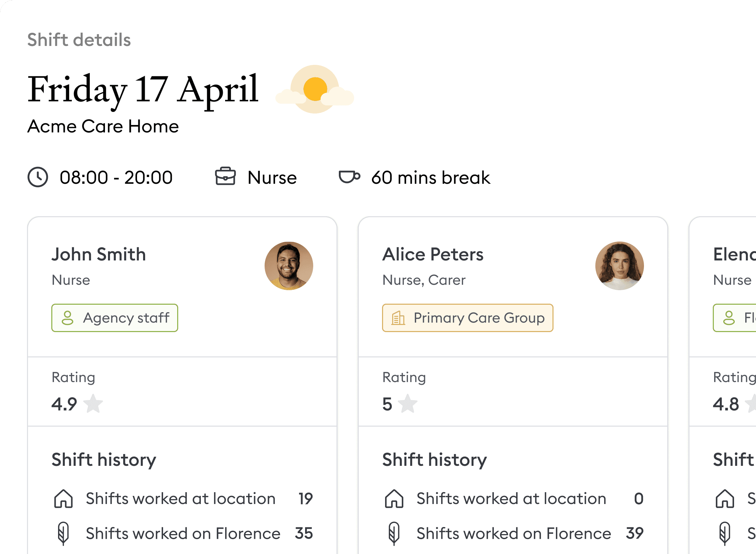Image resolution: width=756 pixels, height=554 pixels.
Task: Click the 4.8 rating in third card
Action: (x=726, y=404)
